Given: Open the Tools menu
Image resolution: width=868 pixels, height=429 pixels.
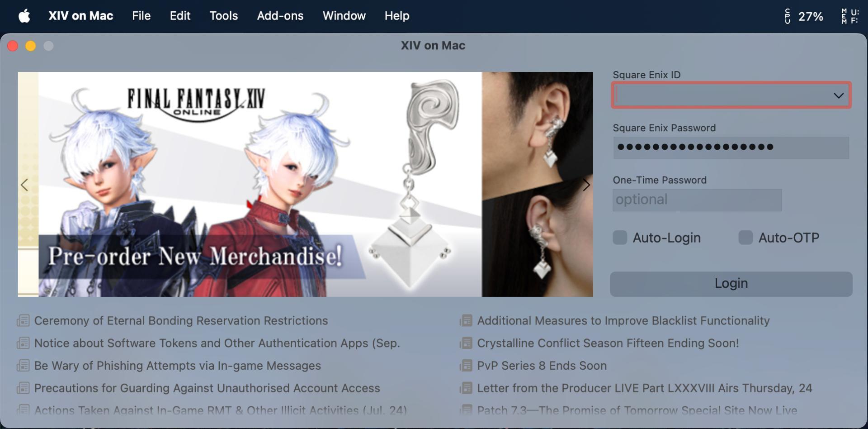Looking at the screenshot, I should [223, 16].
